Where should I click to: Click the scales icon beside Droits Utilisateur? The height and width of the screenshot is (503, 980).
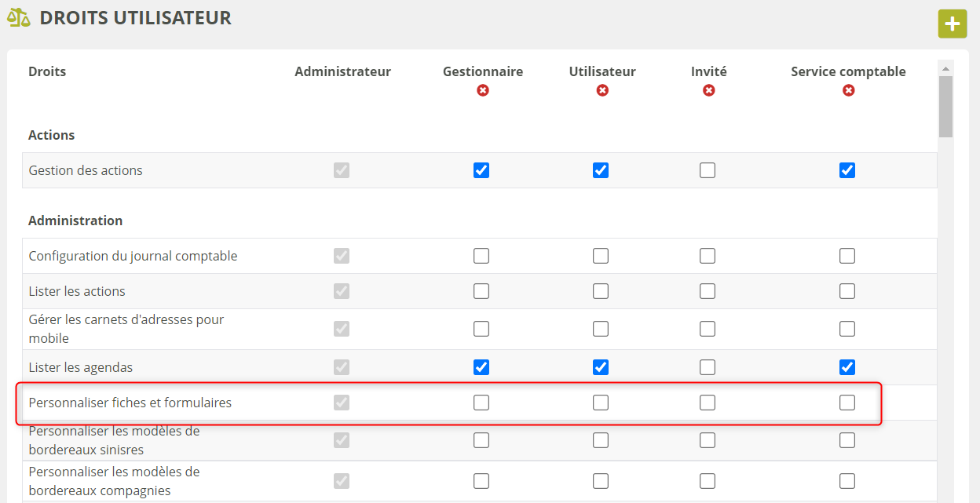point(19,18)
